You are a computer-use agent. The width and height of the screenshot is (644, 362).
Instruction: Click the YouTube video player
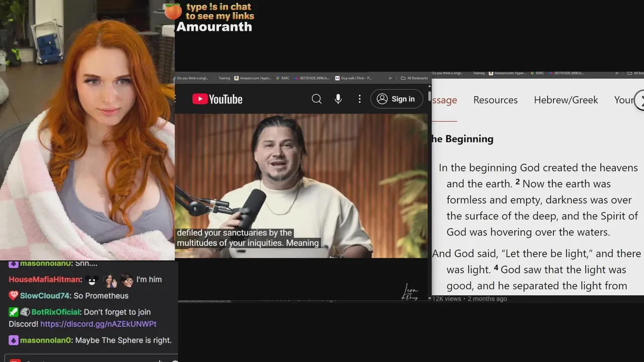click(x=301, y=186)
